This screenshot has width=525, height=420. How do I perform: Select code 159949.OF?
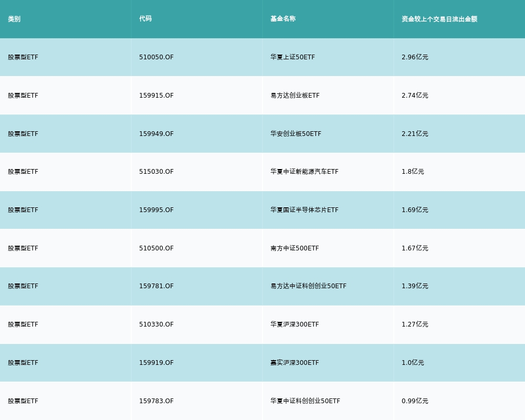156,134
